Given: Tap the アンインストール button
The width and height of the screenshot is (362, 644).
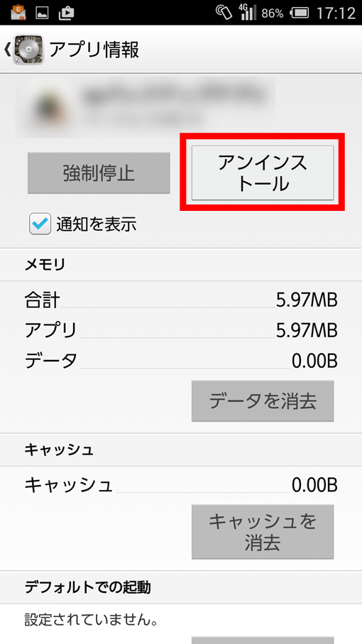Looking at the screenshot, I should 263,173.
